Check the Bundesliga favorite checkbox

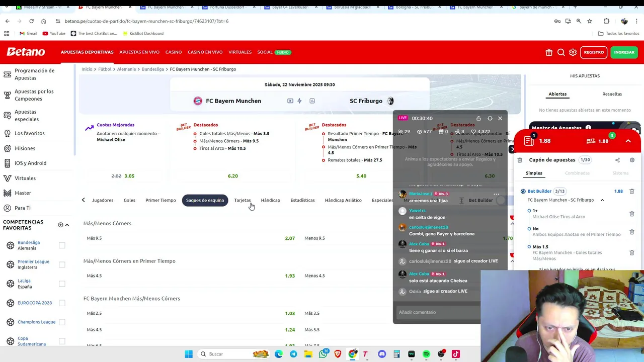62,245
